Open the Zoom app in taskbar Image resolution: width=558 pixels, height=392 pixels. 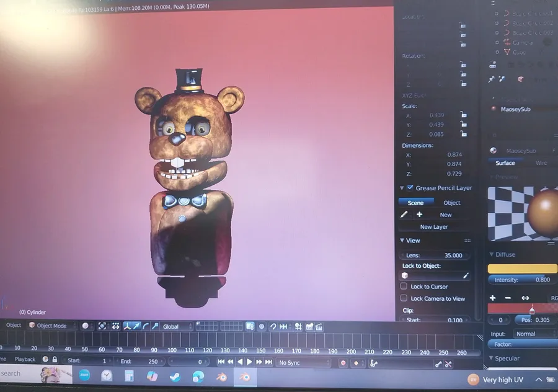pos(84,375)
